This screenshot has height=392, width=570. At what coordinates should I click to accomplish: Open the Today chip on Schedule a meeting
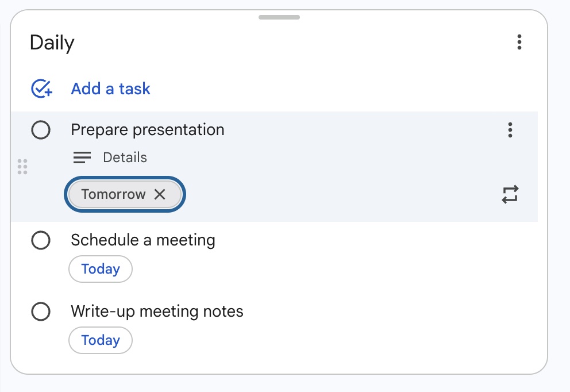(x=101, y=269)
